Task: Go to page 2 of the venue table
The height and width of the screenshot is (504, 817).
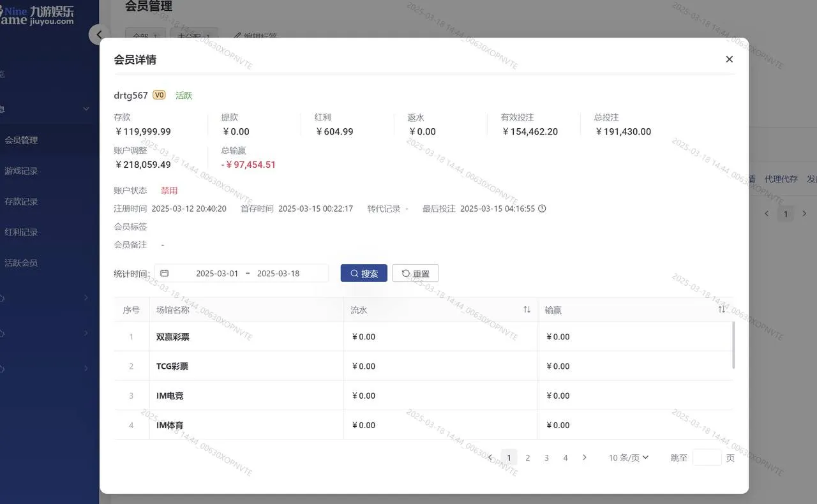Action: tap(527, 457)
